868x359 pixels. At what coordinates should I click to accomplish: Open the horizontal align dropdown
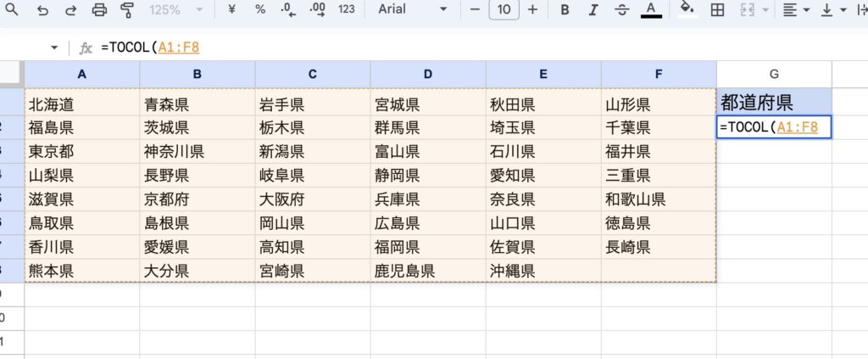796,9
